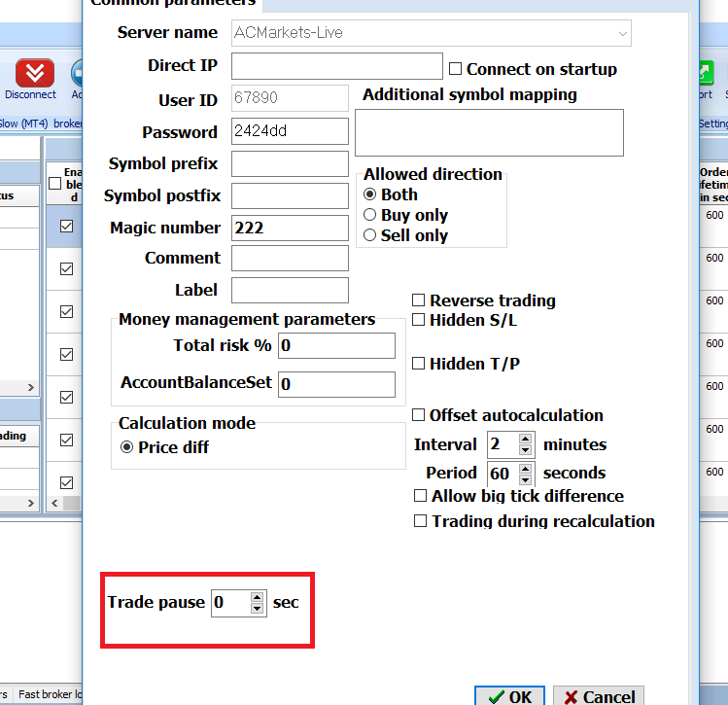Image resolution: width=728 pixels, height=705 pixels.
Task: Increase Trade pause seconds
Action: (x=258, y=597)
